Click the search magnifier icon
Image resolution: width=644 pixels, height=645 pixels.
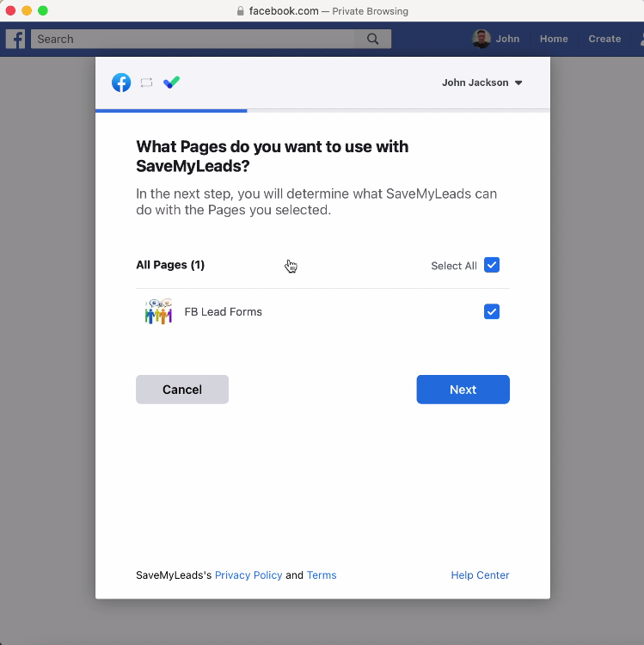pyautogui.click(x=372, y=39)
